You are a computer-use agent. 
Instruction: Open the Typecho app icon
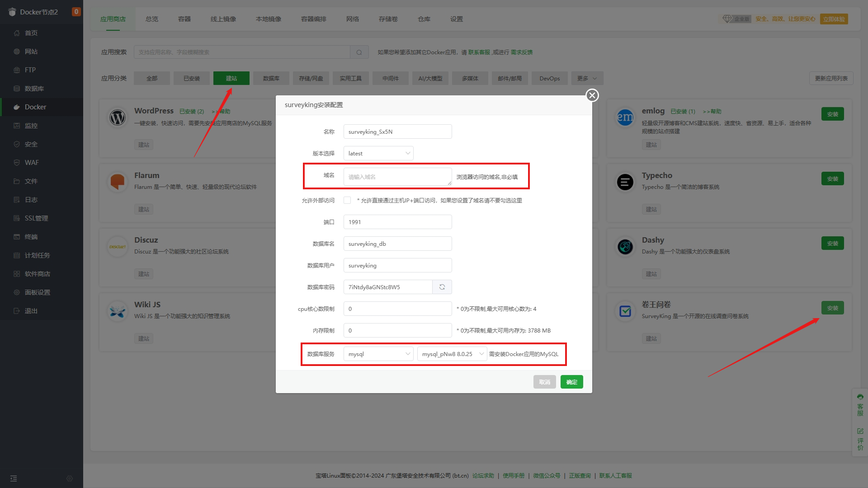625,182
